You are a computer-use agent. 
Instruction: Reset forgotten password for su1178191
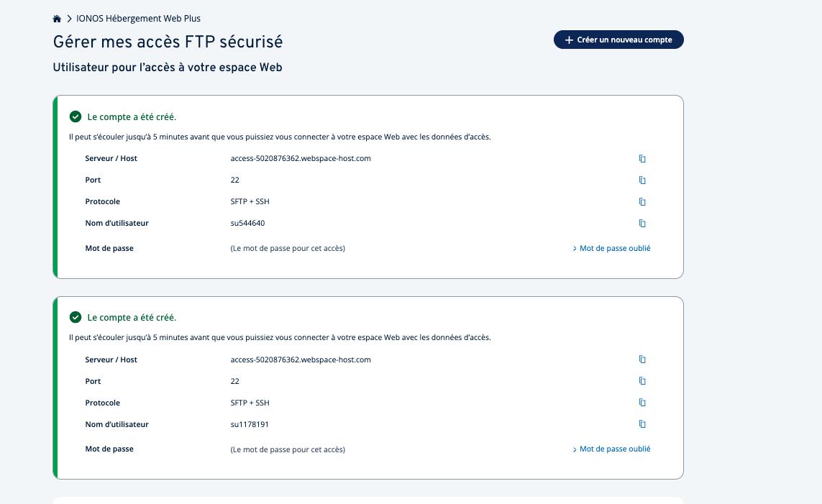611,449
